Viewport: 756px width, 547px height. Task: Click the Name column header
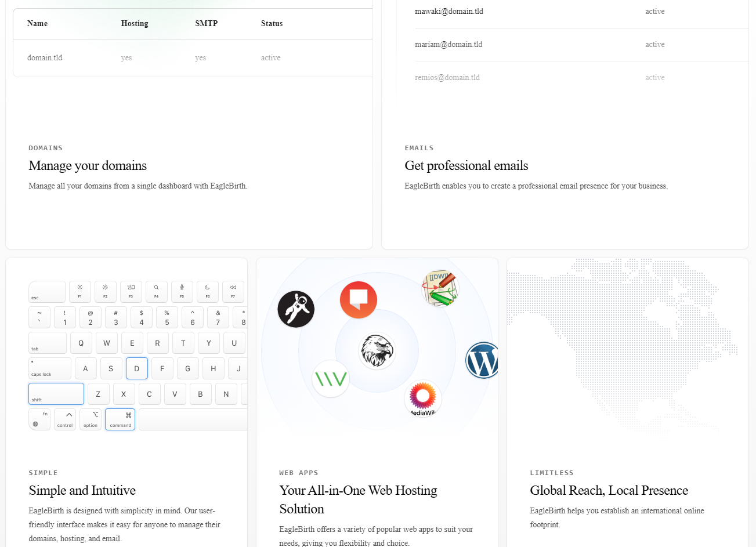(37, 24)
